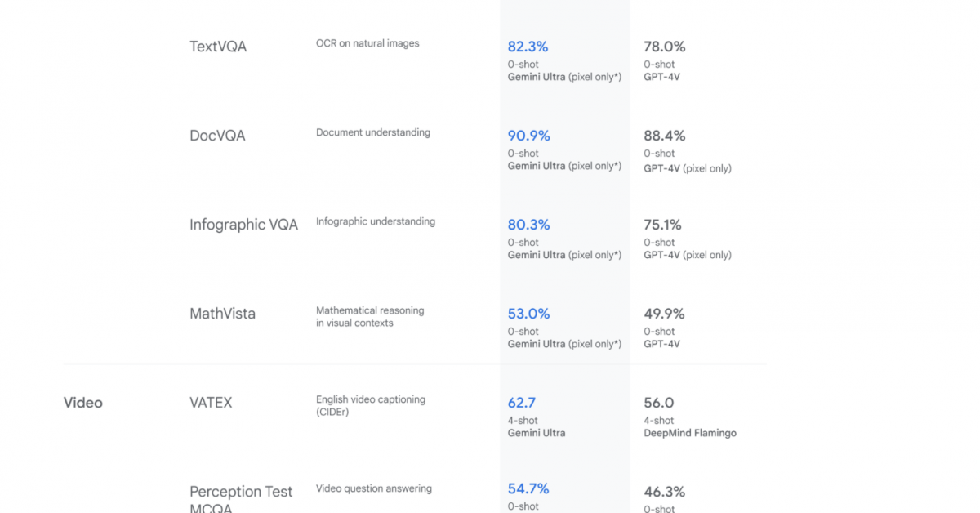Click the 49.9% GPT-4V MathVista score

(664, 314)
